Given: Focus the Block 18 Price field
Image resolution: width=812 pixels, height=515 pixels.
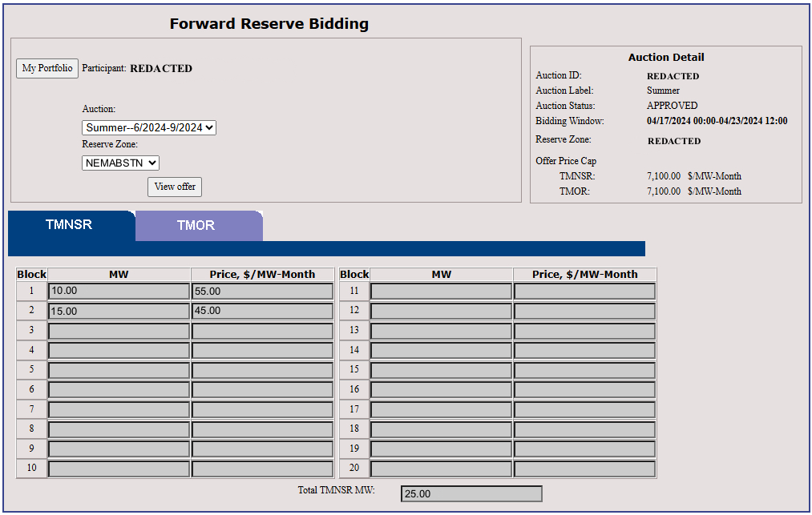Looking at the screenshot, I should tap(584, 429).
